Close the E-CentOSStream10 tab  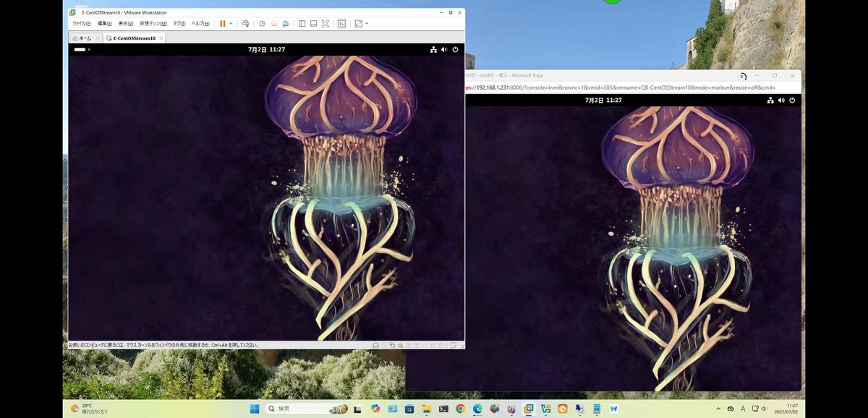pos(161,38)
